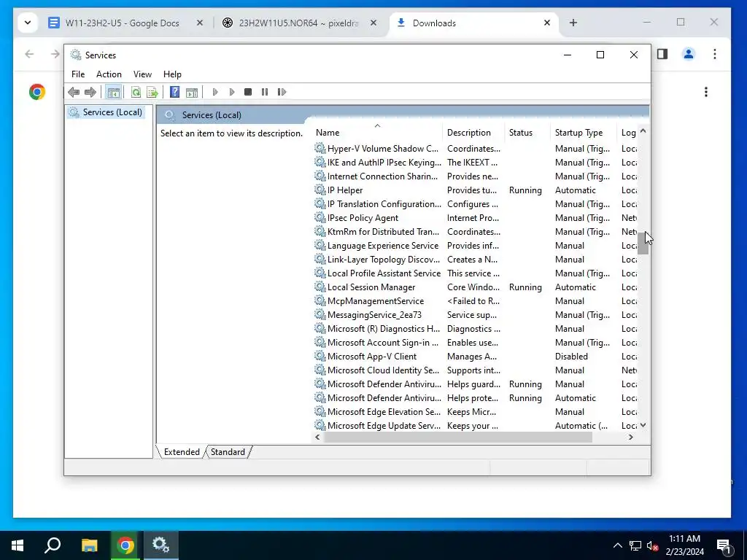Click the Restart Service toolbar icon

click(282, 92)
